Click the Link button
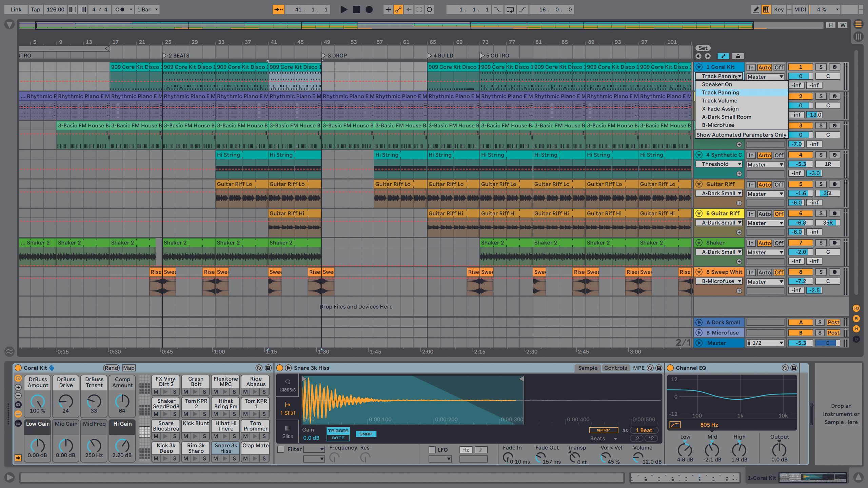 pos(16,9)
